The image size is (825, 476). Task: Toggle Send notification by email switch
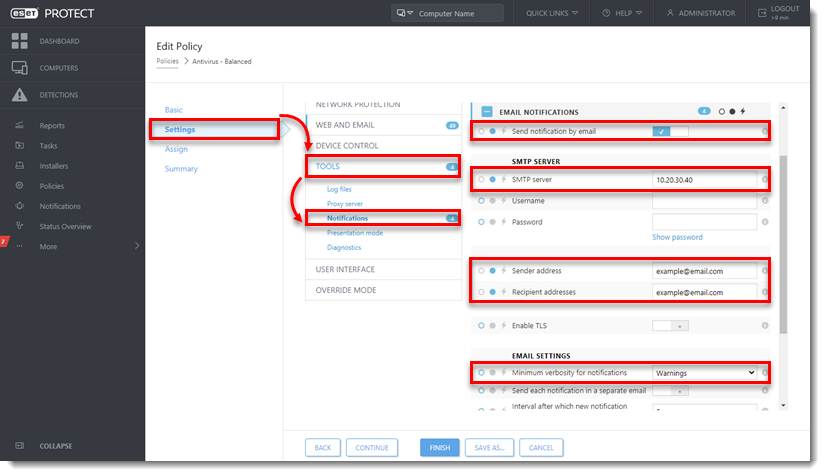(x=670, y=131)
